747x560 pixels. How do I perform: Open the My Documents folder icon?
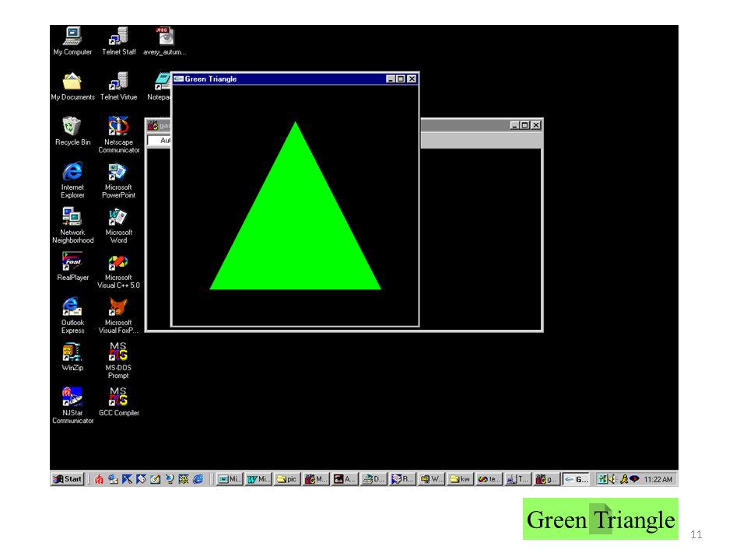72,86
